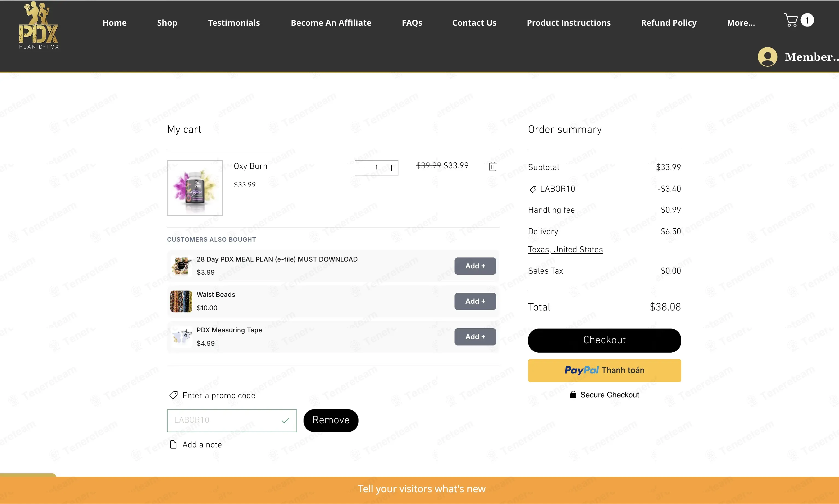839x504 pixels.
Task: Click the promo code tag icon
Action: coord(173,395)
